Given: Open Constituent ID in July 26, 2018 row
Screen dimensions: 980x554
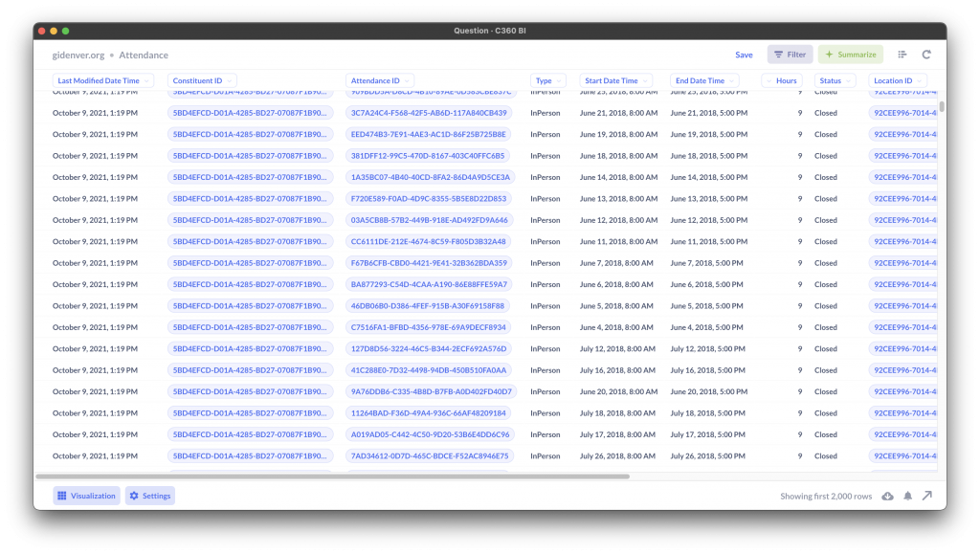Looking at the screenshot, I should [250, 456].
